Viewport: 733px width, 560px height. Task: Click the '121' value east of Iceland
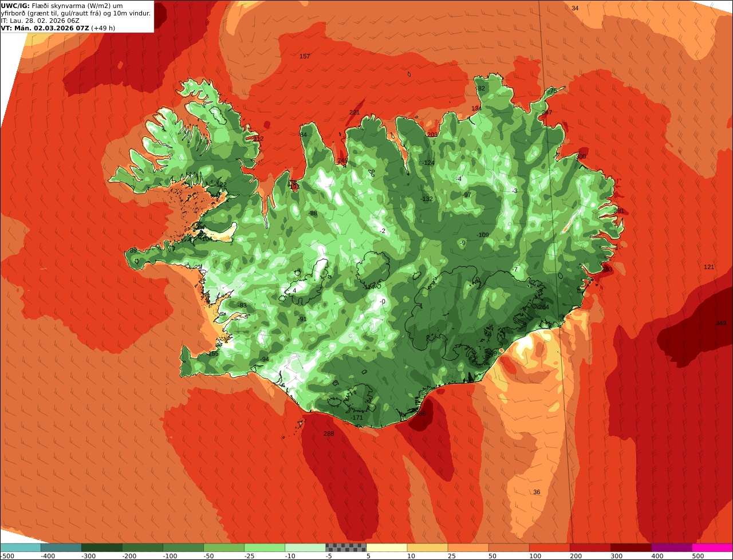(709, 267)
